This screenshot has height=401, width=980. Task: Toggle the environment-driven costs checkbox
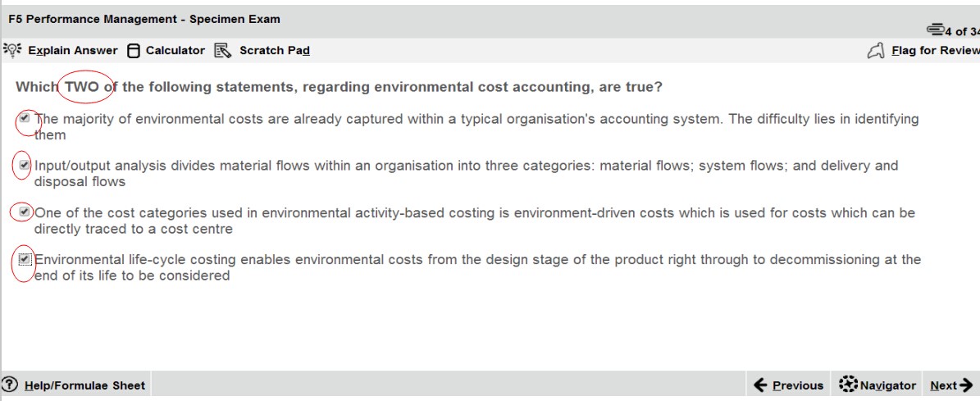(x=25, y=212)
